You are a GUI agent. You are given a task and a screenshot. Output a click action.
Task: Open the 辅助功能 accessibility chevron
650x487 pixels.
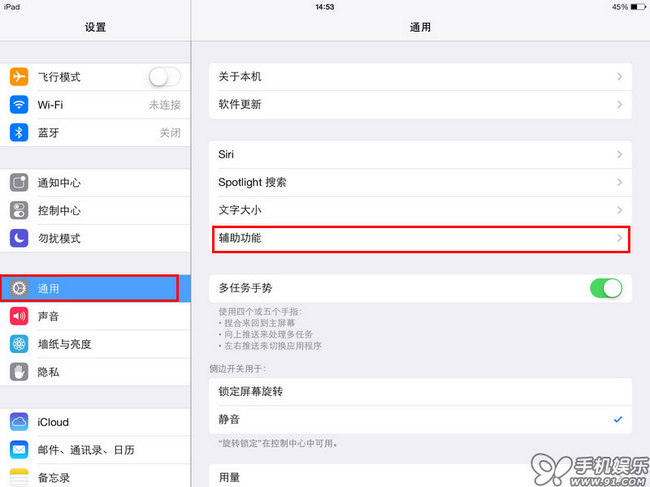[620, 238]
